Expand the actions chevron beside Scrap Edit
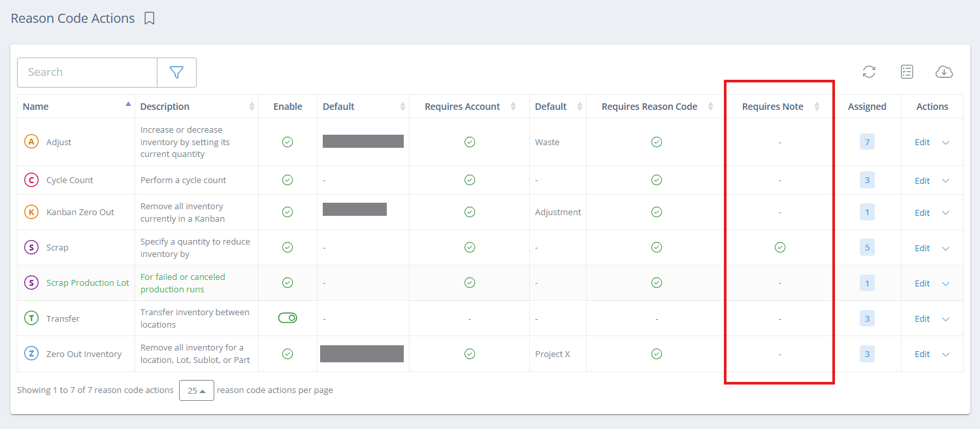 coord(945,248)
